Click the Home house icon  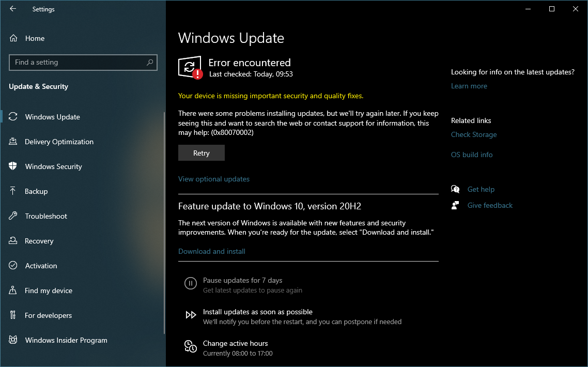(x=14, y=38)
